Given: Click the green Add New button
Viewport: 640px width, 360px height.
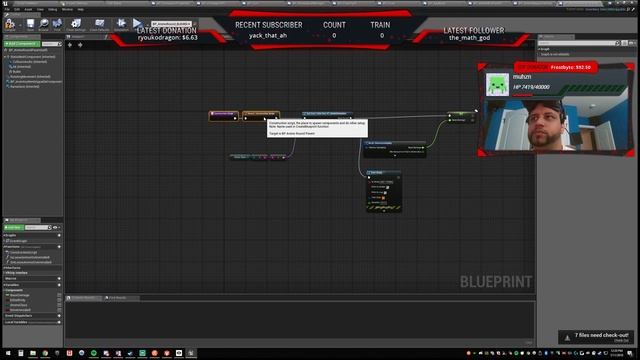Looking at the screenshot, I should pyautogui.click(x=13, y=227).
